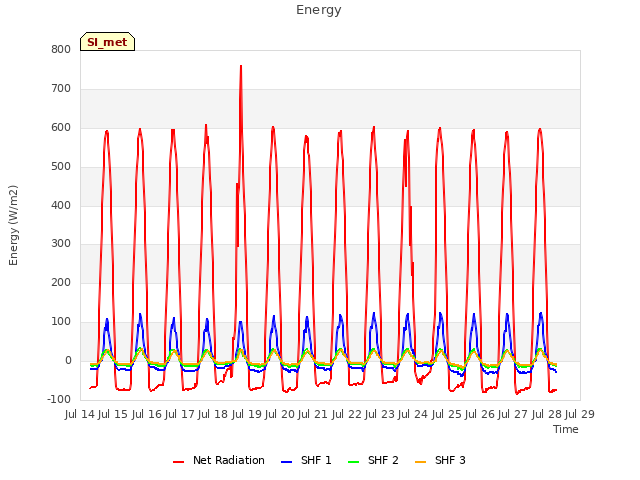Toggle the SHF 2 legend entry
The image size is (640, 480).
click(x=373, y=460)
